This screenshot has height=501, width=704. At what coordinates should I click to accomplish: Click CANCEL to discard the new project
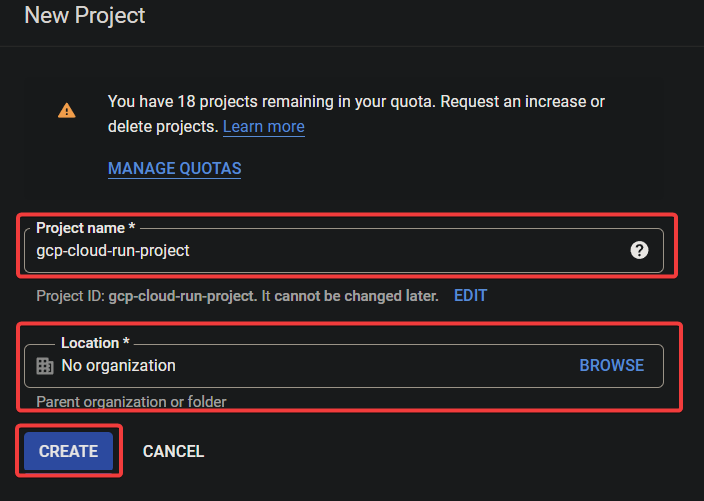pyautogui.click(x=173, y=451)
